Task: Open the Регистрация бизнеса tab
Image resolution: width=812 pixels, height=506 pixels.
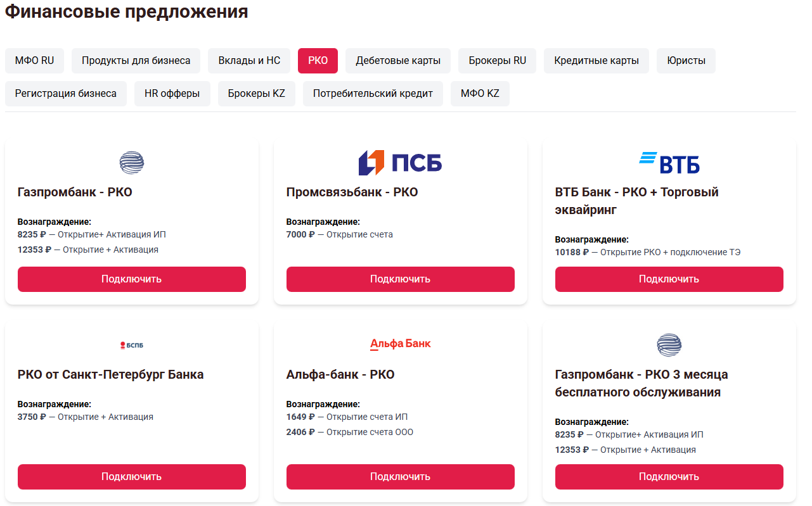Action: (x=66, y=94)
